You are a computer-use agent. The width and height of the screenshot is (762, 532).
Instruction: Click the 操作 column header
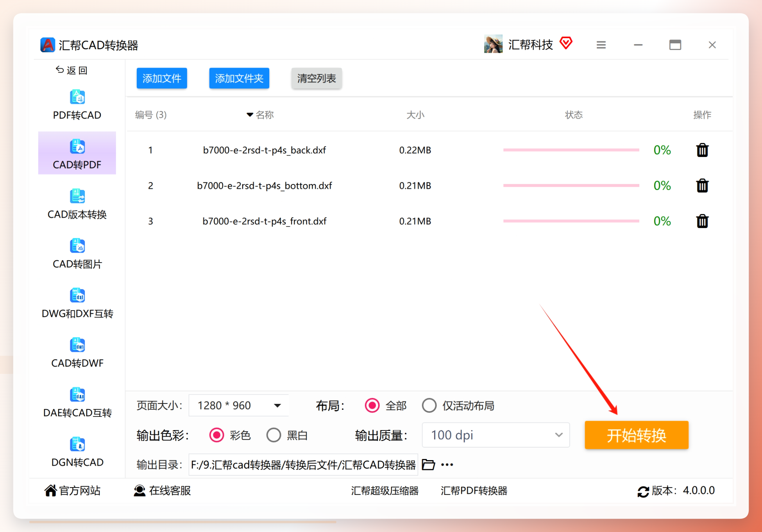click(702, 115)
